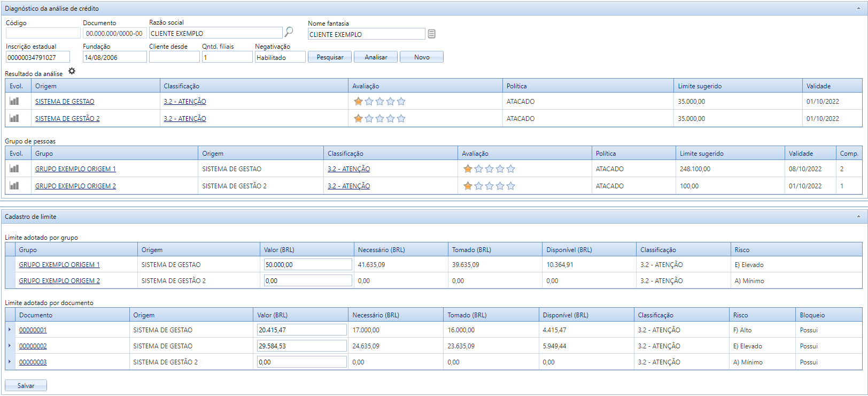Click the magnifier icon beside Razão social

point(289,32)
